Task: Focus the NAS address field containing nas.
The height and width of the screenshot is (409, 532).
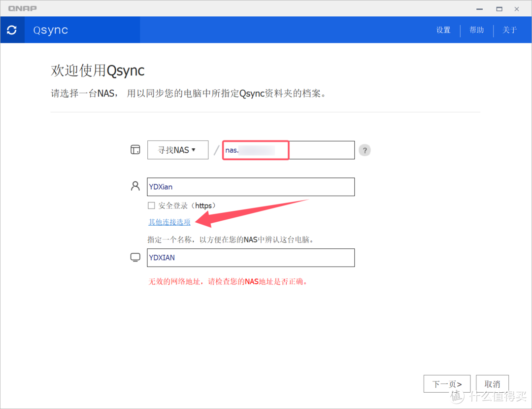Action: click(288, 150)
